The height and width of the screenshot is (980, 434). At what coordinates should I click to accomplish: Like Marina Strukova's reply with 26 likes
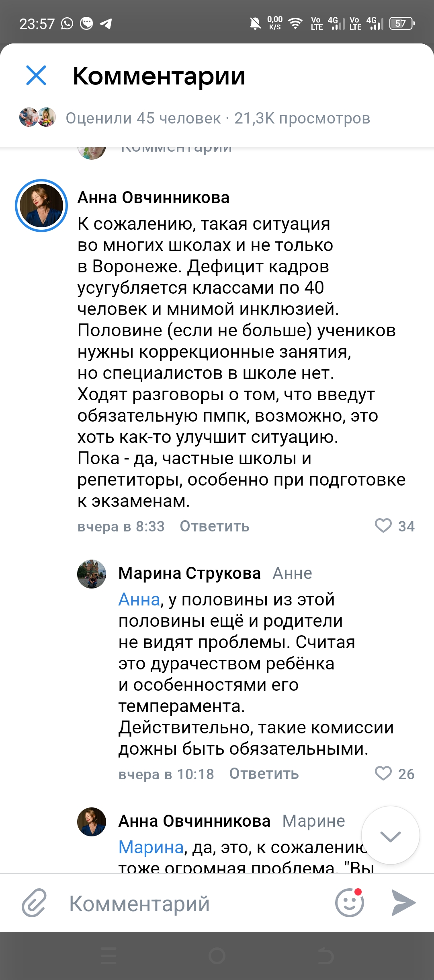[383, 774]
